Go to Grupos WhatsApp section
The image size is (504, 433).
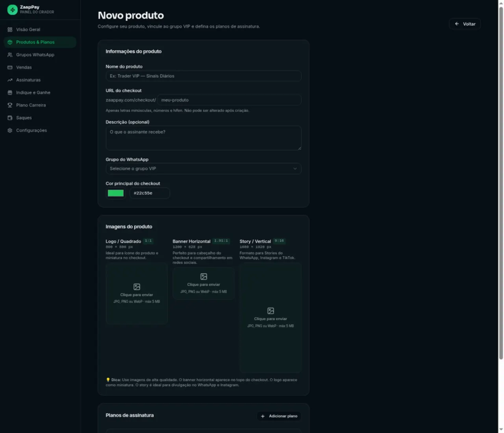40,55
